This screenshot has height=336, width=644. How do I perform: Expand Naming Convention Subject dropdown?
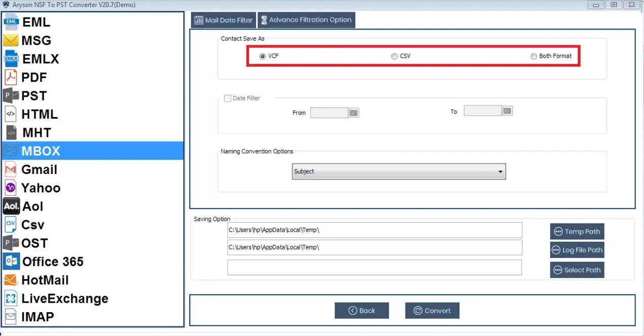click(399, 171)
